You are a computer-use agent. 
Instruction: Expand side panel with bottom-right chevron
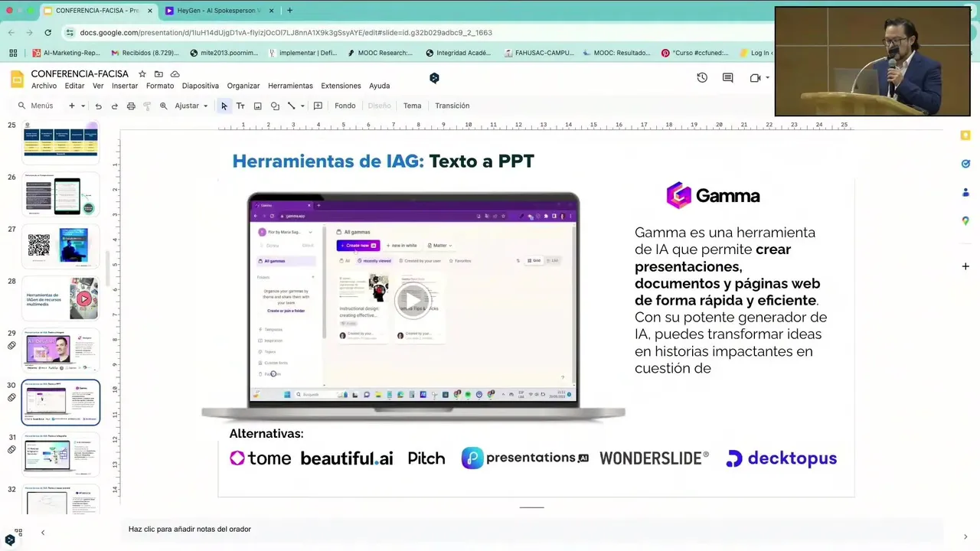[x=965, y=536]
